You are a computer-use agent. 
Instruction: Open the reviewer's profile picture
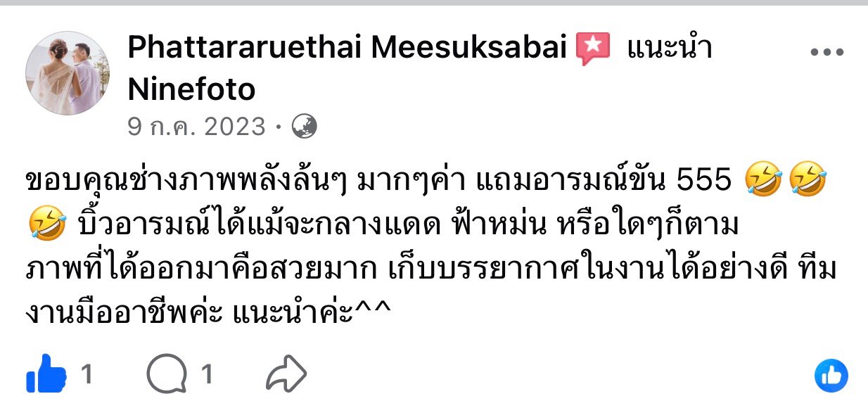tap(68, 73)
